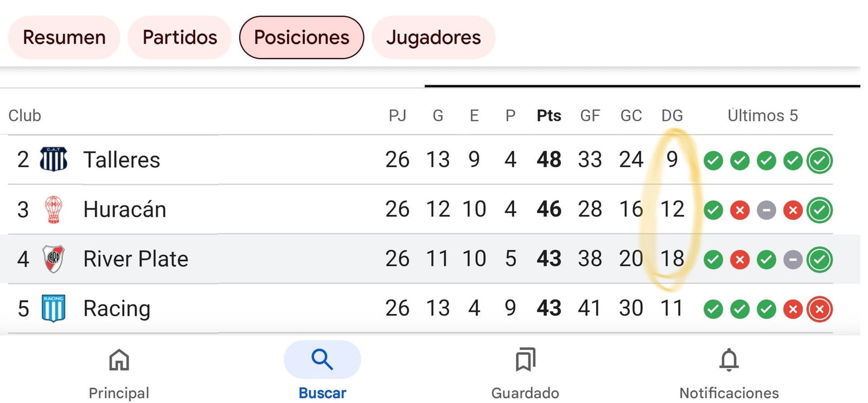868x403 pixels.
Task: Click the DG column header
Action: [672, 115]
